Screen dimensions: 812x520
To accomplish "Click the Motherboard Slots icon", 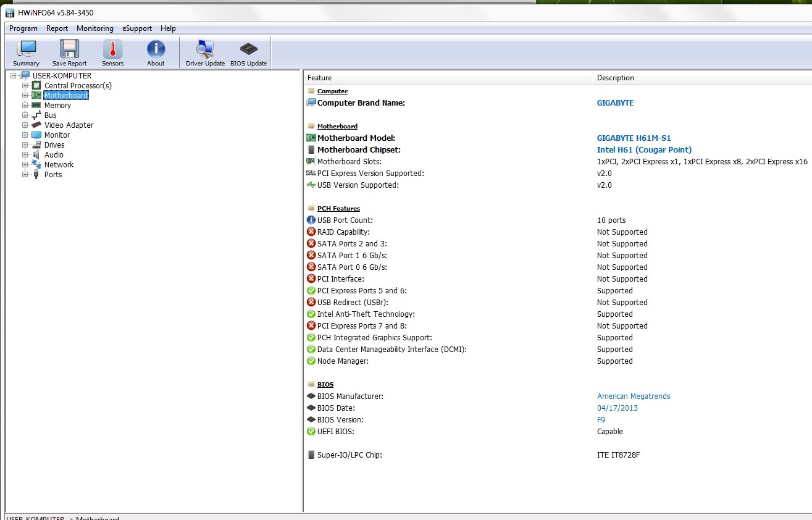I will click(311, 162).
